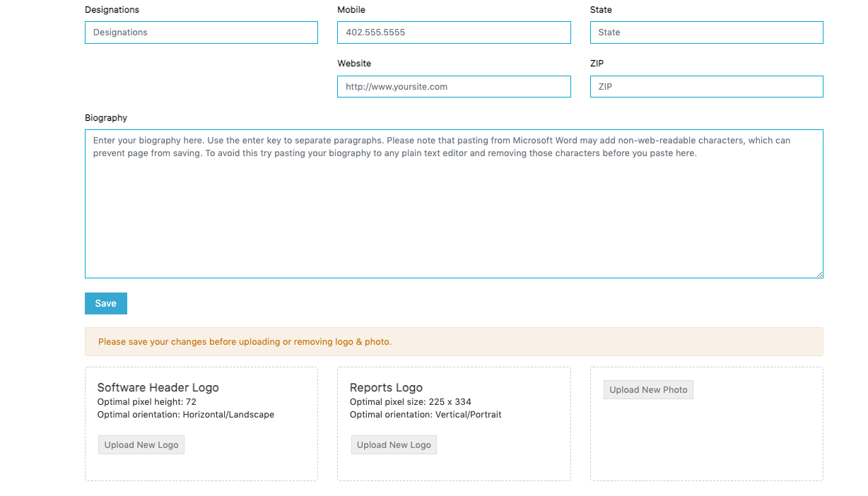The image size is (868, 496).
Task: Click the Upload New Photo button
Action: [648, 389]
